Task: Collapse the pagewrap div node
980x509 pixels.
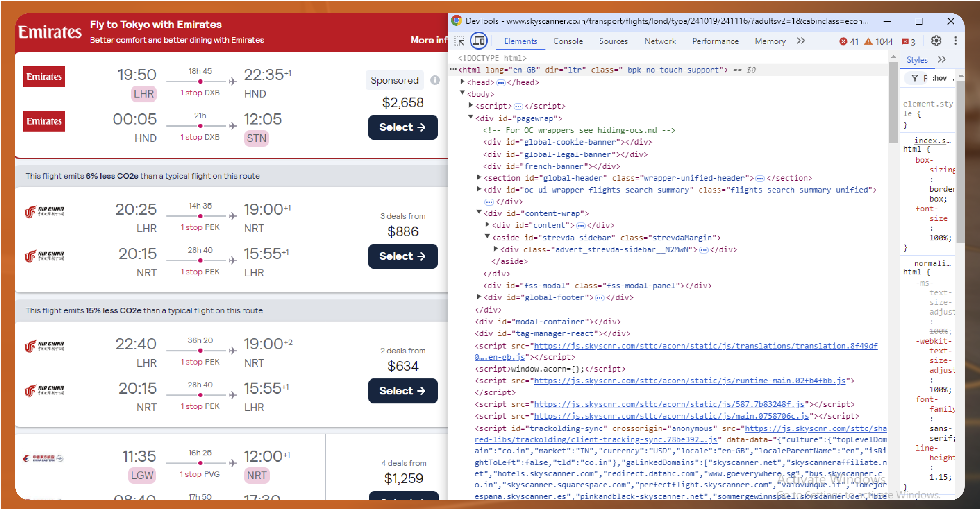Action: pos(471,117)
